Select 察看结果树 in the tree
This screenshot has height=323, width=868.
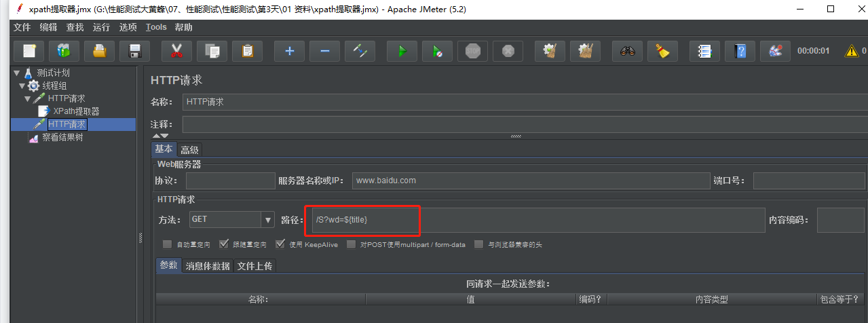click(62, 137)
